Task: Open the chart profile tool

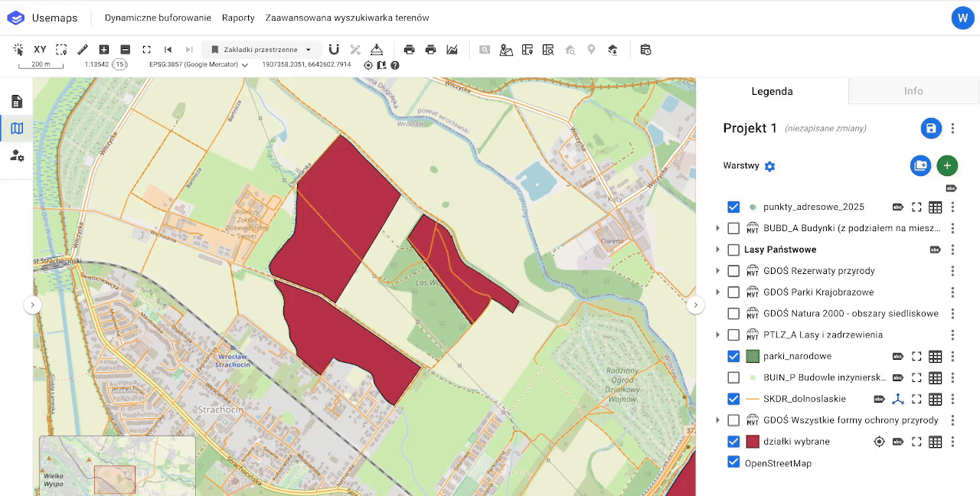Action: [x=452, y=50]
